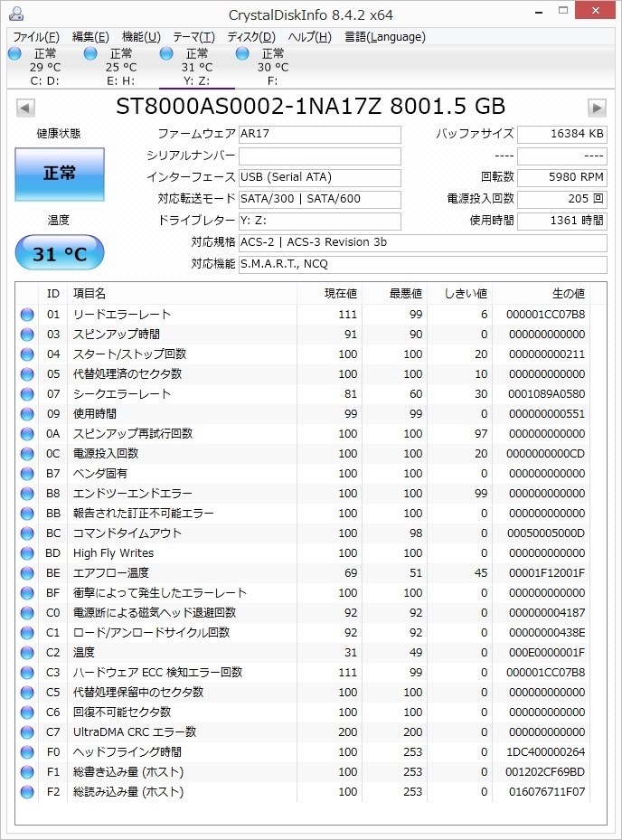Click the 対応転送モード field SATA/300 | SATA/600
Image resolution: width=622 pixels, height=840 pixels.
[320, 199]
